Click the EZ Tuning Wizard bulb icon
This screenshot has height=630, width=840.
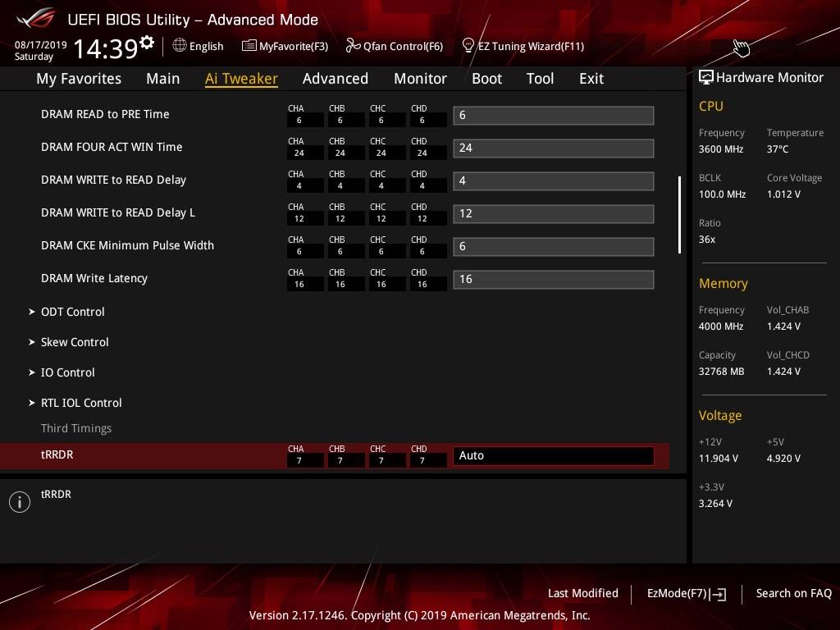[x=468, y=46]
